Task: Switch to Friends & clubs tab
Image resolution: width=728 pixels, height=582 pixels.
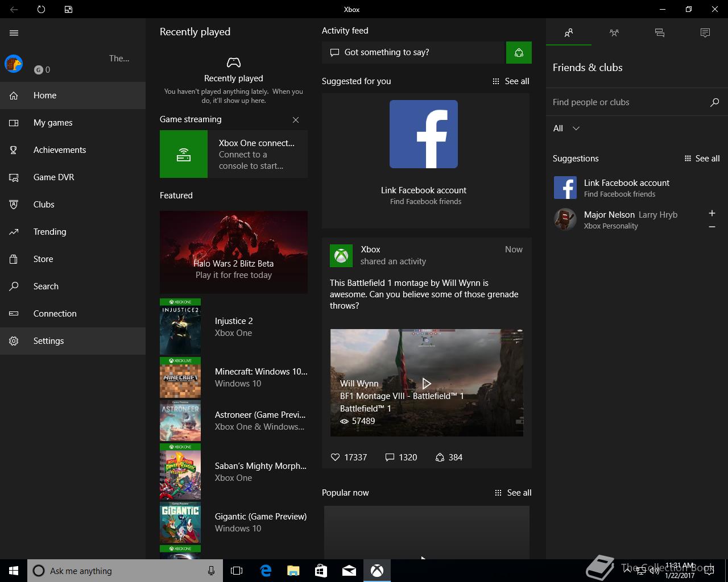Action: 569,33
